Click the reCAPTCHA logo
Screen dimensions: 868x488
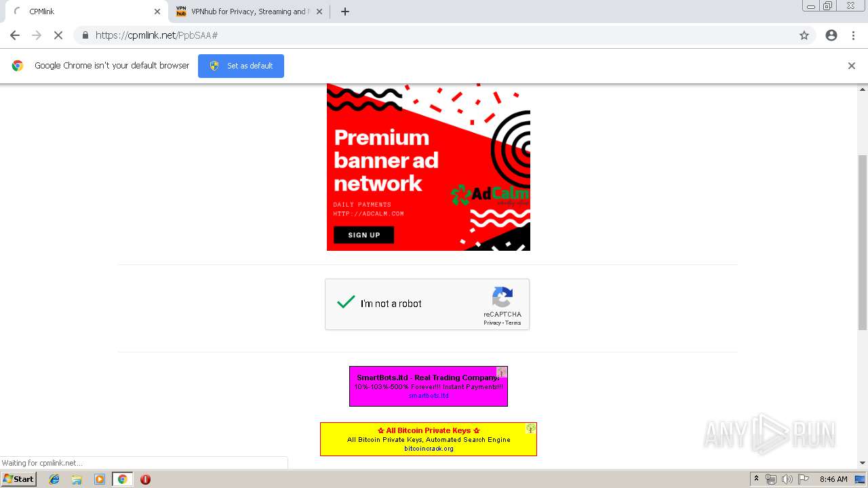tap(502, 298)
